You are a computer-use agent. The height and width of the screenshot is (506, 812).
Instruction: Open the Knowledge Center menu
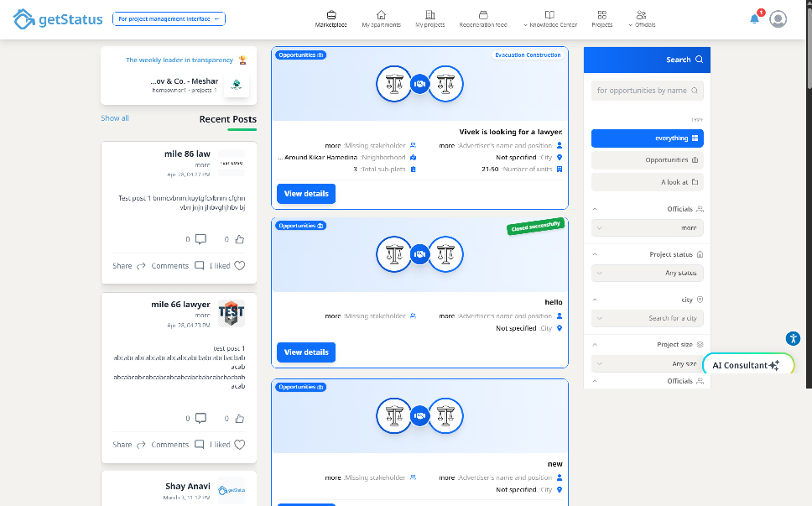pos(550,19)
